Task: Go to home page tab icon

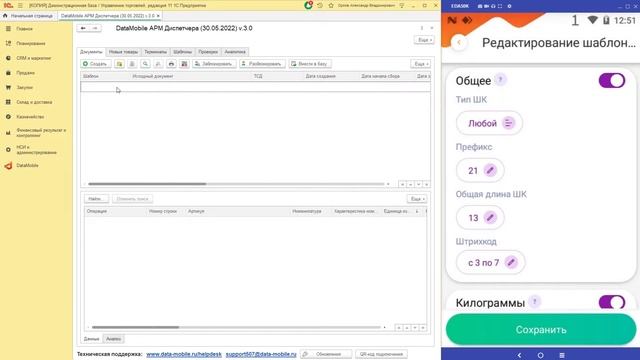Action: [5, 16]
